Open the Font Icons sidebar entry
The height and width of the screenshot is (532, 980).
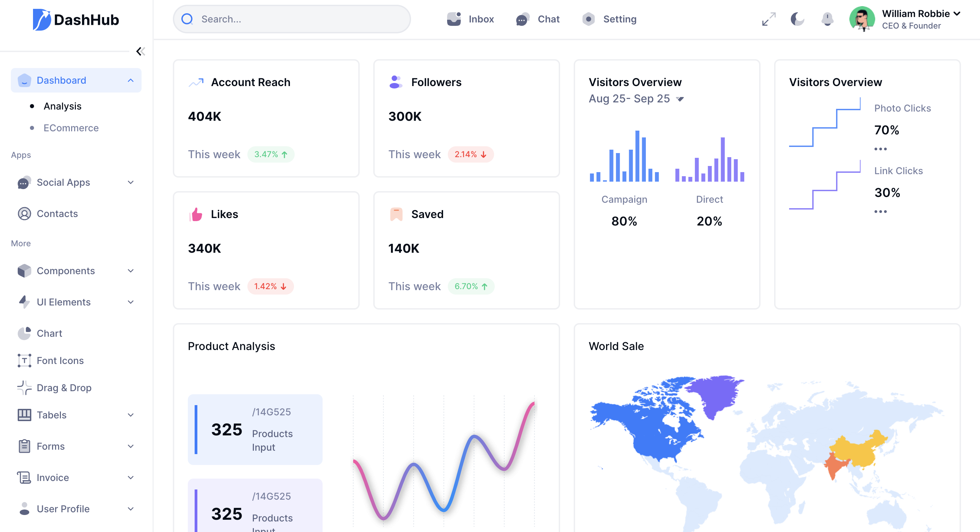(60, 360)
